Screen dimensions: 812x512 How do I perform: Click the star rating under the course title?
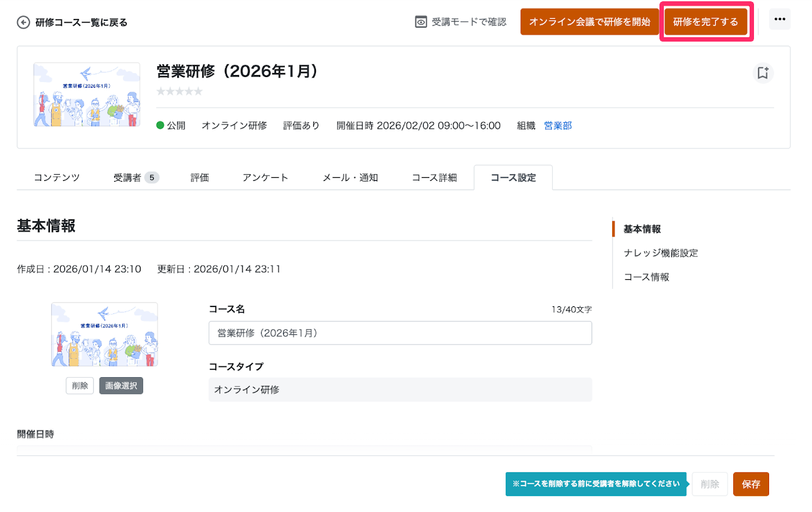[x=180, y=91]
